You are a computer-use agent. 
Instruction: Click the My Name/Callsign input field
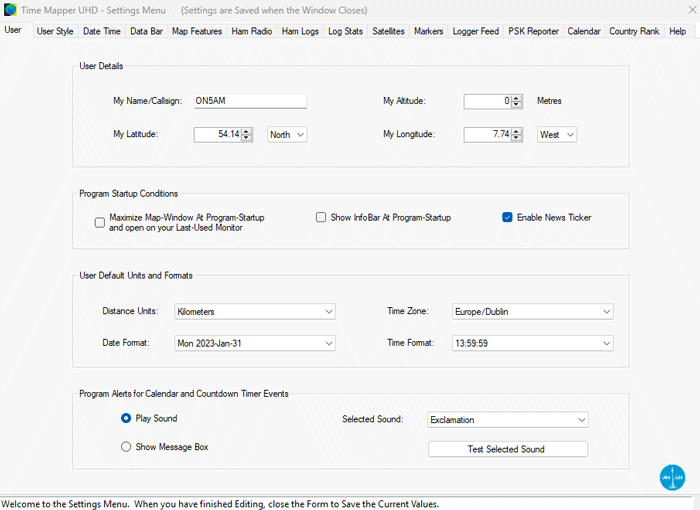point(250,101)
